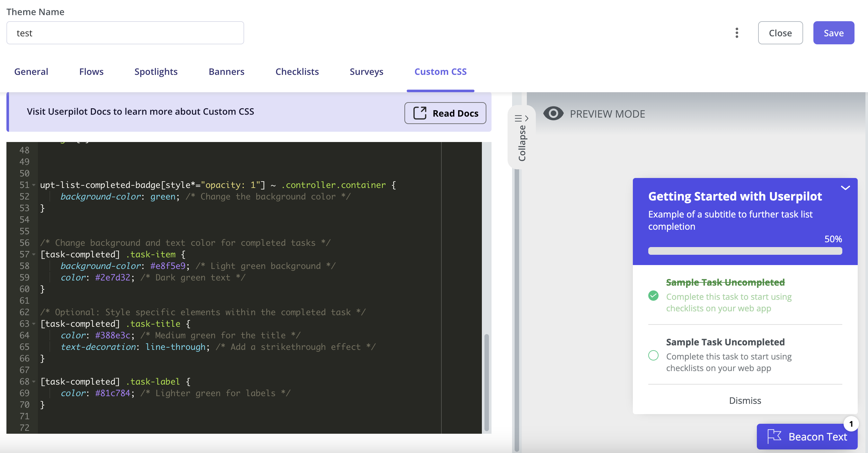Viewport: 868px width, 453px height.
Task: Click the Beacon Text button
Action: click(807, 437)
